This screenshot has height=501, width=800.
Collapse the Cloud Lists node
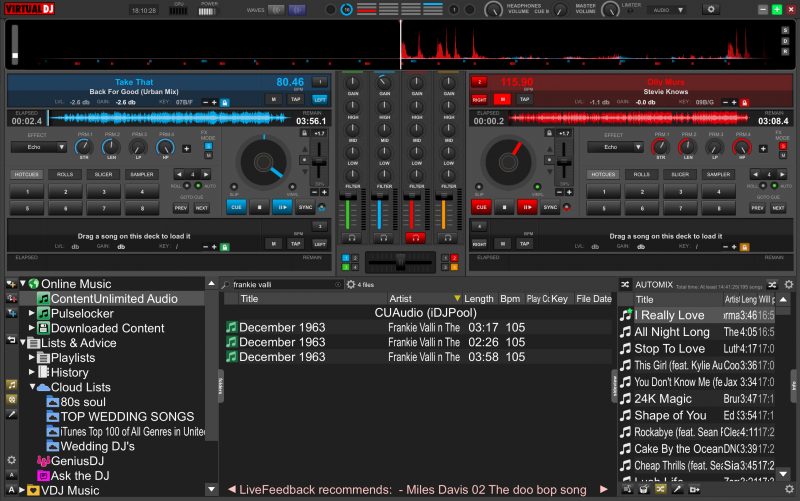click(x=32, y=387)
